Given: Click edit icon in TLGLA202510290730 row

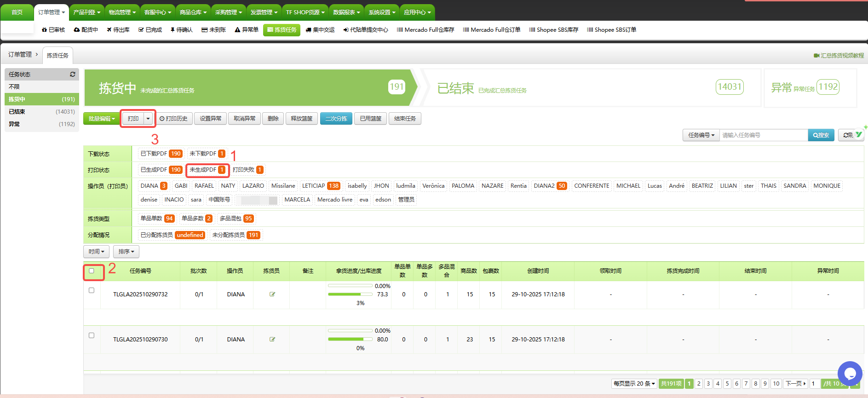Looking at the screenshot, I should (272, 339).
